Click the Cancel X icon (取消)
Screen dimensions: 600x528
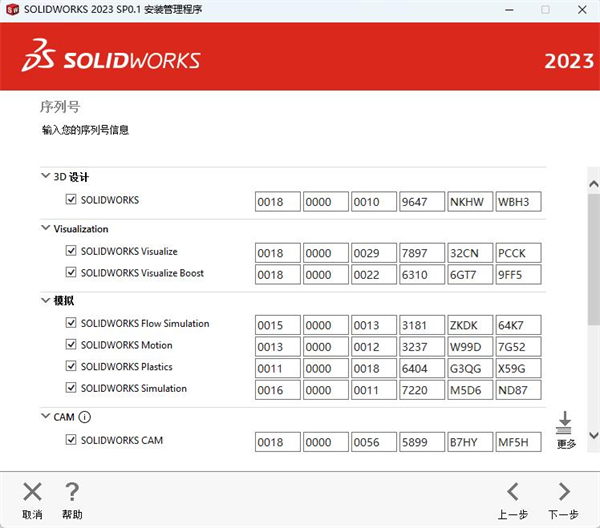[33, 492]
